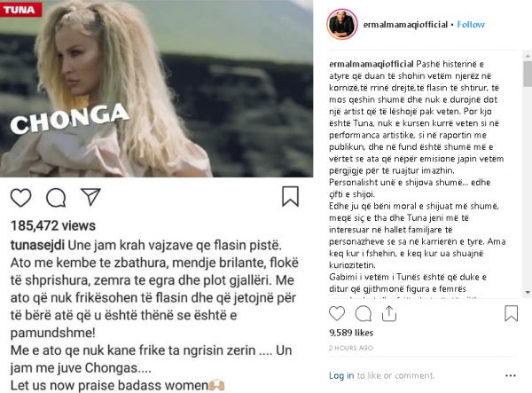Image resolution: width=532 pixels, height=393 pixels.
Task: Click the comments scrollbar thumb
Action: coord(528,74)
